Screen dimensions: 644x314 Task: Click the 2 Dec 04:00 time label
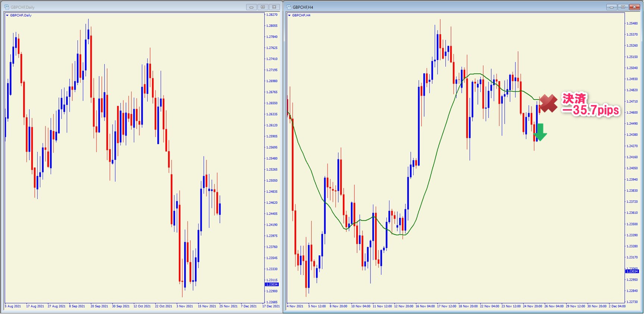(x=617, y=307)
